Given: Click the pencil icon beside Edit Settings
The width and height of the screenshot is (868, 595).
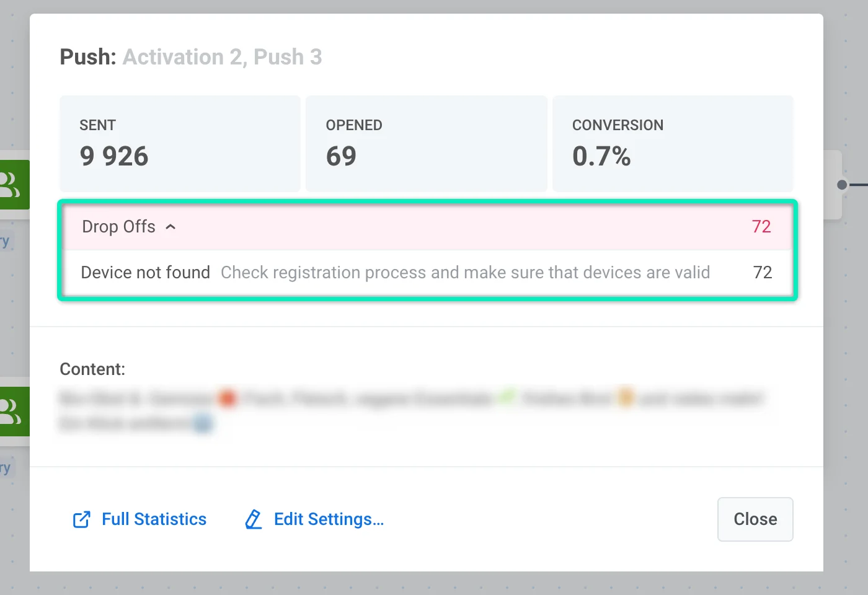Looking at the screenshot, I should click(x=253, y=519).
